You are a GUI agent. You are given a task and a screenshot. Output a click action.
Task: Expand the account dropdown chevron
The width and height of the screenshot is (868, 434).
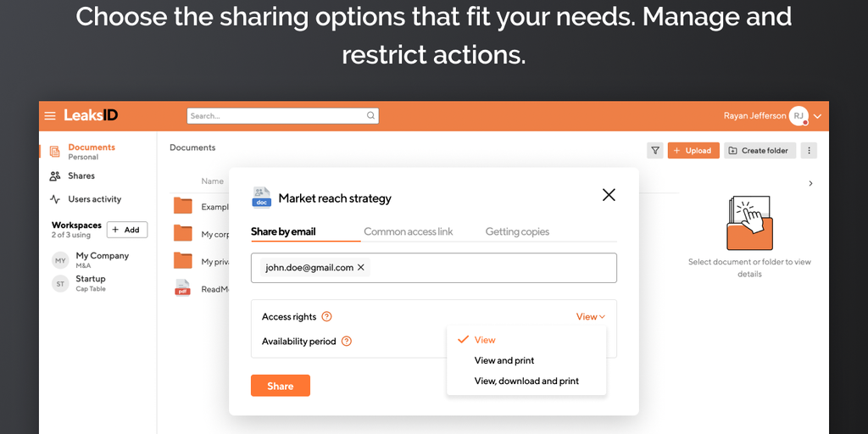pos(817,116)
